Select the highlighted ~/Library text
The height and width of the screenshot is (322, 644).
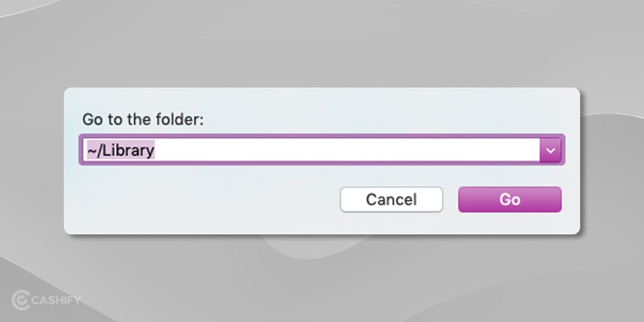pos(119,150)
